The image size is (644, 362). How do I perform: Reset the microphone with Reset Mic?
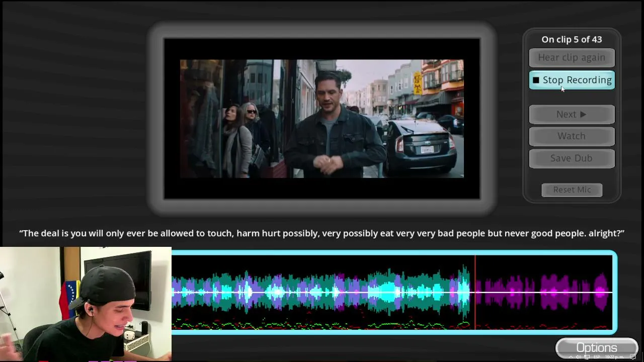[572, 190]
